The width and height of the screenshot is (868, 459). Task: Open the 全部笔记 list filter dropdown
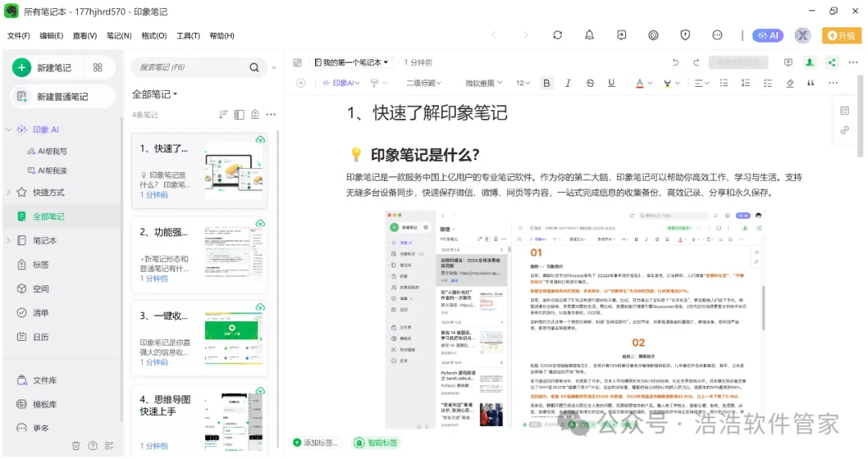pyautogui.click(x=154, y=94)
